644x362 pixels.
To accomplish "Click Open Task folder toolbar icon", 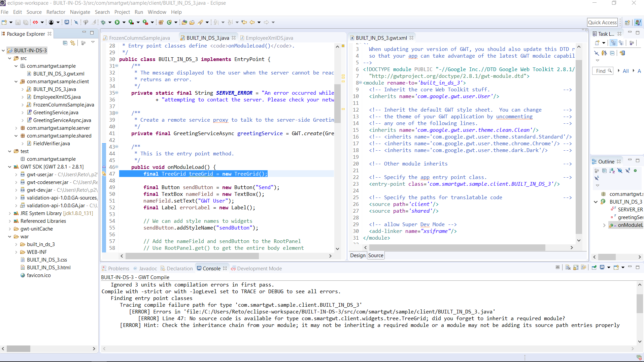I will (192, 22).
